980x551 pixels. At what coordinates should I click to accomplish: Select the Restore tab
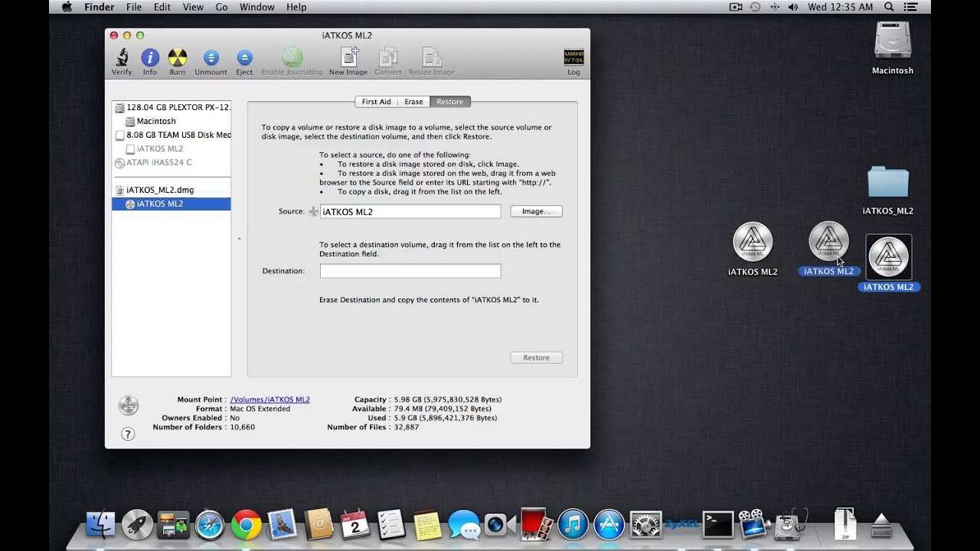(x=450, y=102)
